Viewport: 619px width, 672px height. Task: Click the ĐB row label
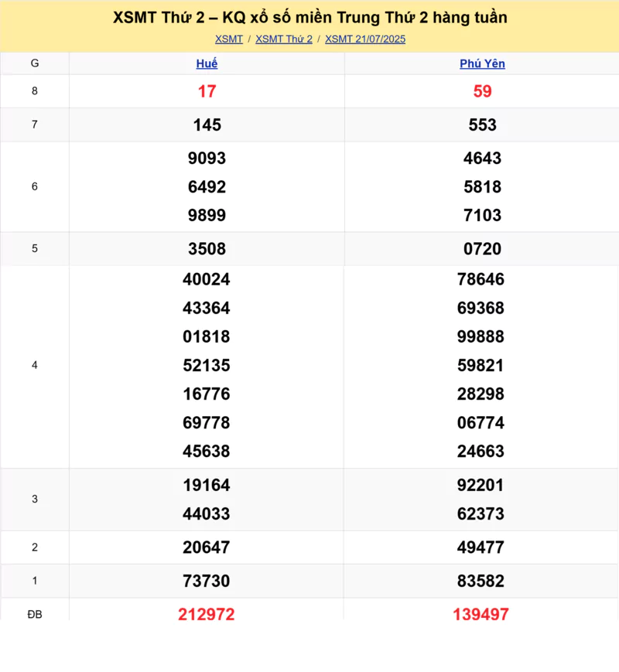tap(35, 614)
